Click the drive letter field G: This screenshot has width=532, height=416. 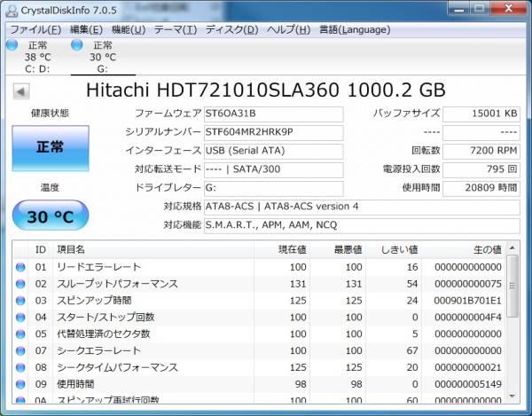click(274, 189)
